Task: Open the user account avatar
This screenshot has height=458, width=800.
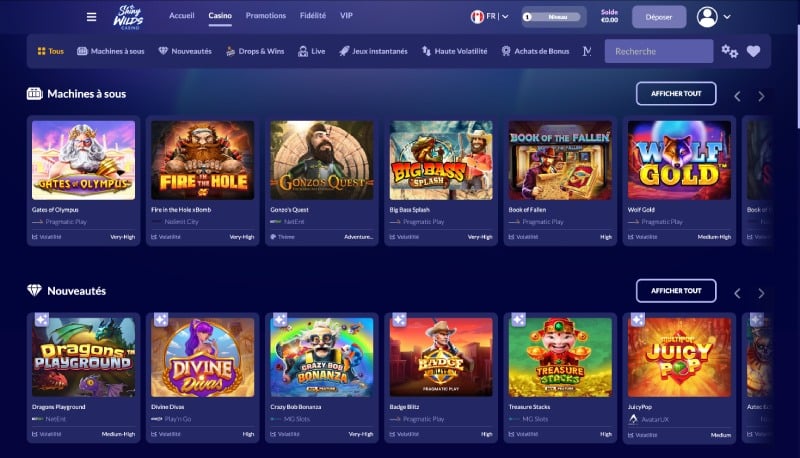Action: click(707, 17)
